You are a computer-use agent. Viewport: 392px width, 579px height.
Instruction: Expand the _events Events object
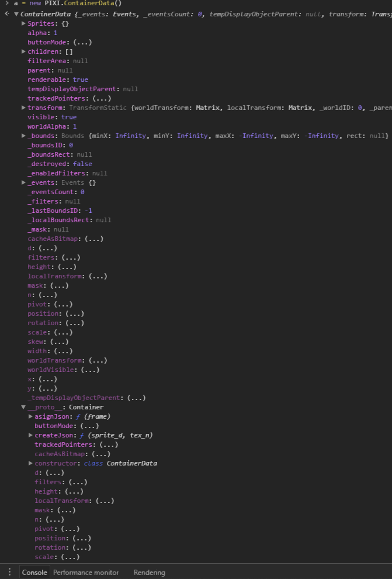tap(23, 182)
